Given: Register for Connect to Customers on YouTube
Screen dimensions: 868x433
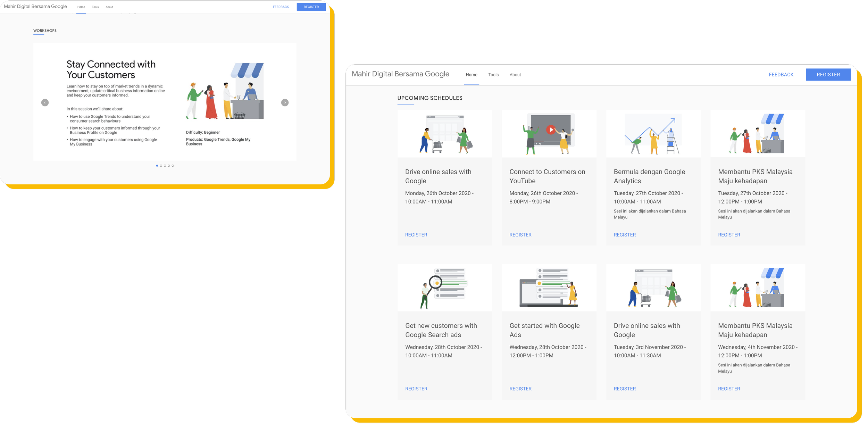Looking at the screenshot, I should coord(520,235).
